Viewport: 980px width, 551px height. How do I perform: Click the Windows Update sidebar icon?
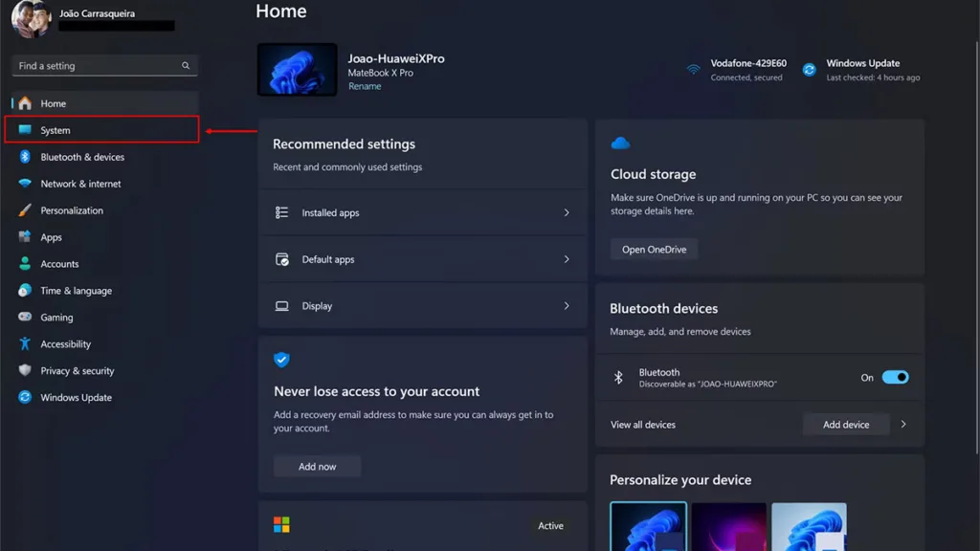point(25,397)
